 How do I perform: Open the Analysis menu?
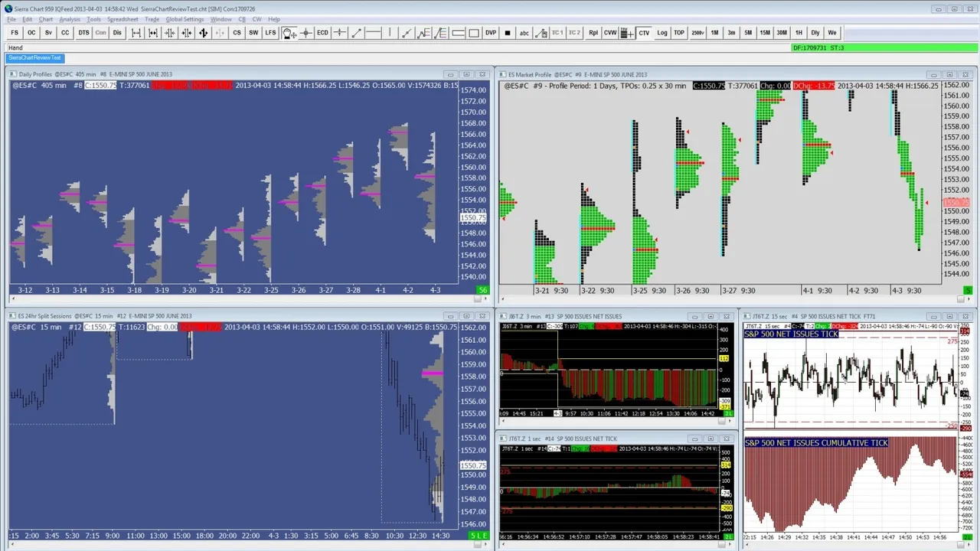pyautogui.click(x=70, y=19)
